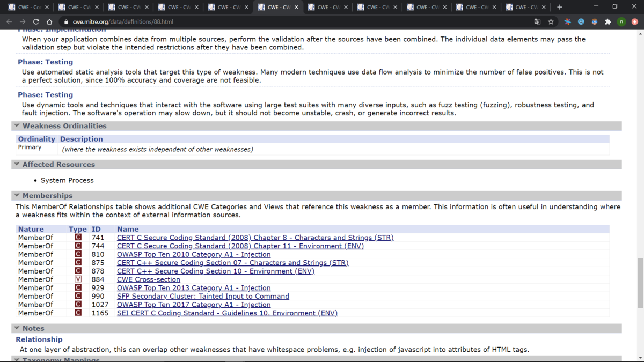Click the category icon for ID 741
The height and width of the screenshot is (362, 644).
[78, 238]
